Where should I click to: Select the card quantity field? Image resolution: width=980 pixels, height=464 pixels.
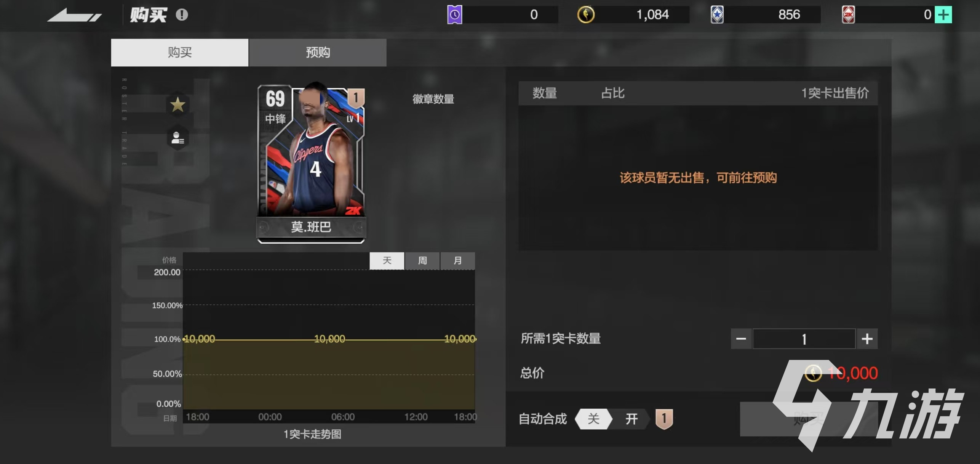point(804,339)
